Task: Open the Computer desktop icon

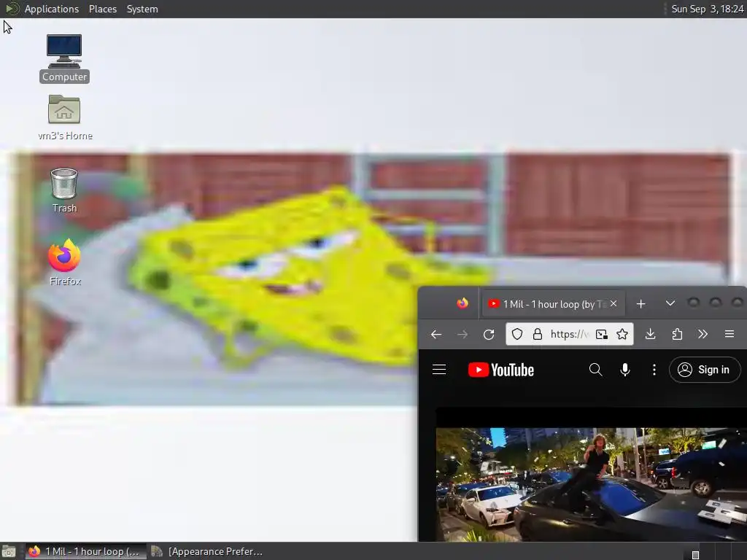Action: coord(64,58)
